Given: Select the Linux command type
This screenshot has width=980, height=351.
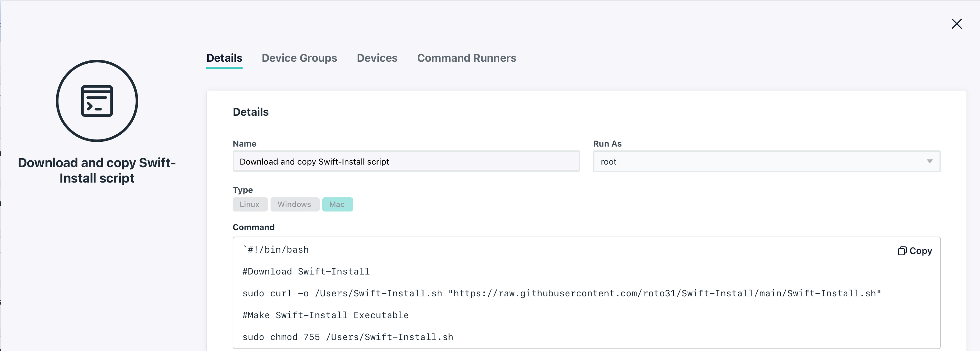Looking at the screenshot, I should pyautogui.click(x=250, y=204).
